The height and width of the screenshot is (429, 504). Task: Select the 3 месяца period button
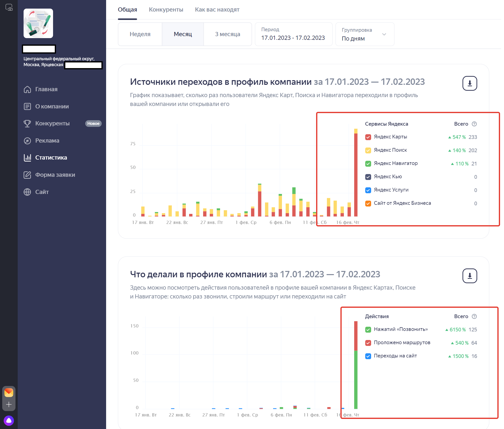click(227, 34)
